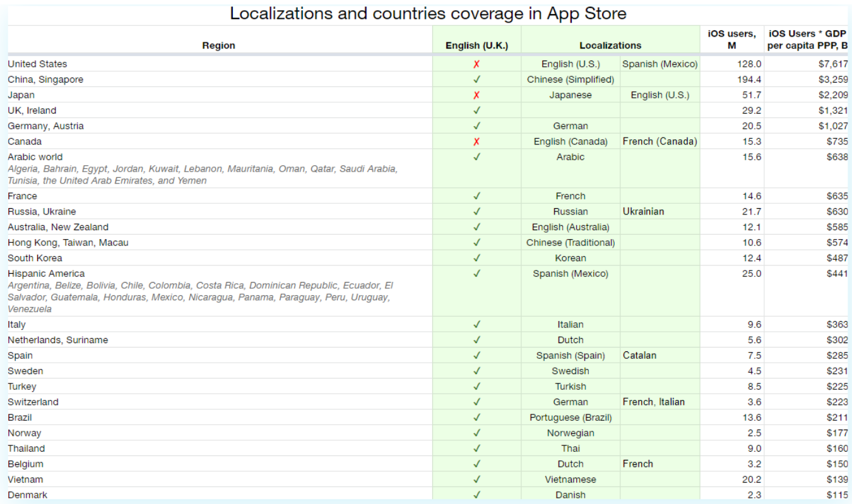The width and height of the screenshot is (852, 504).
Task: Click the green check mark for Denmark
Action: (476, 495)
